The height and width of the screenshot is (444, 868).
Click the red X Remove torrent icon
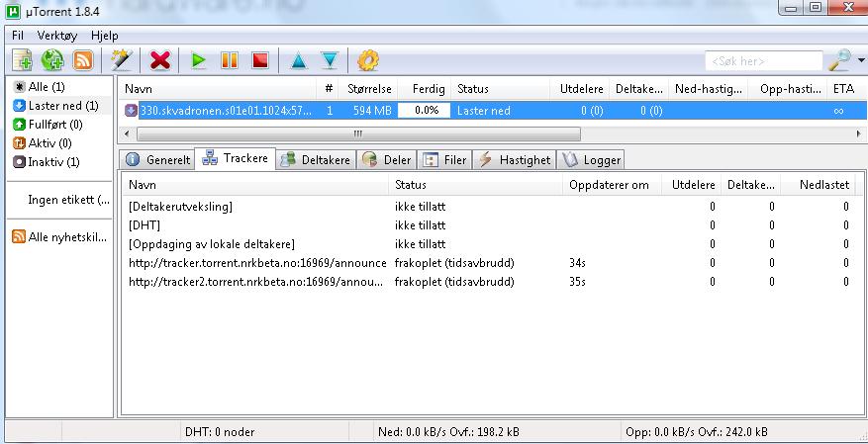click(x=160, y=60)
